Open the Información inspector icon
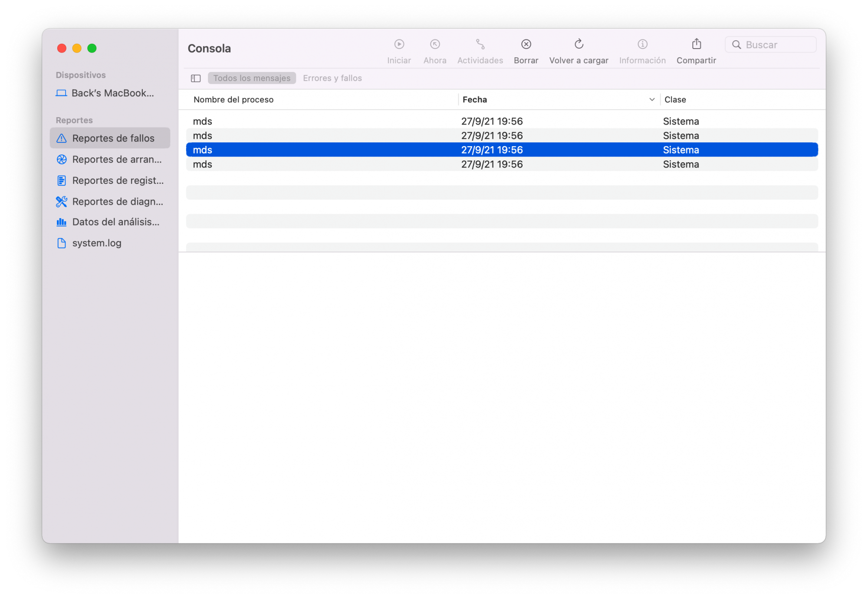This screenshot has width=868, height=599. (x=642, y=44)
